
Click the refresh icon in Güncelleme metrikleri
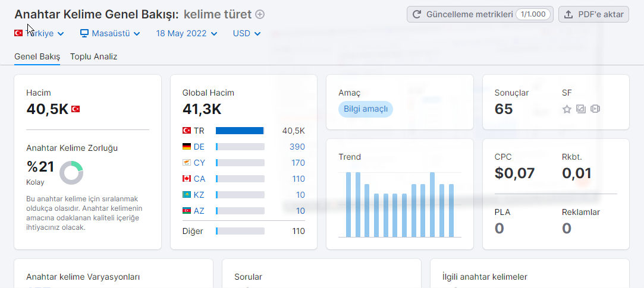[416, 15]
